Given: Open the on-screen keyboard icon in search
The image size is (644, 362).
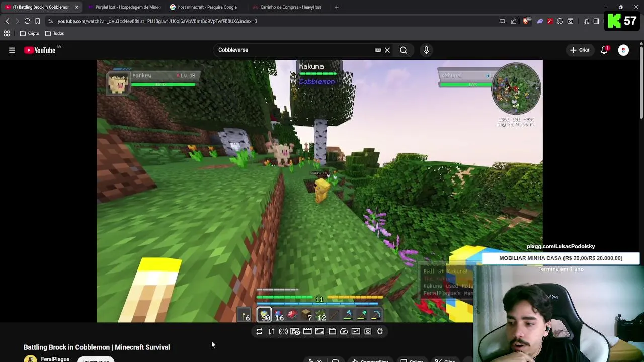Looking at the screenshot, I should click(x=378, y=50).
